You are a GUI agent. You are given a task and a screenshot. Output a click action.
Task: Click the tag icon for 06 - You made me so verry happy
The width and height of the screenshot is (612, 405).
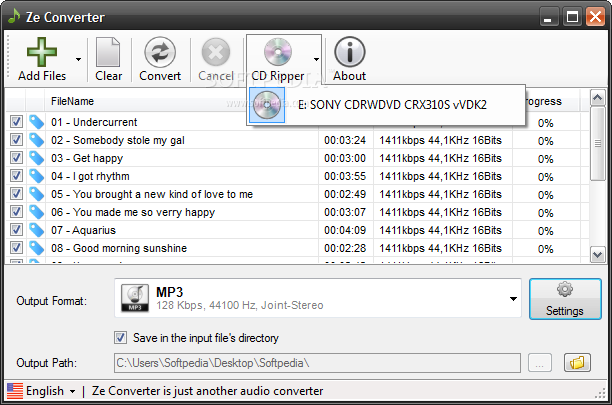36,211
